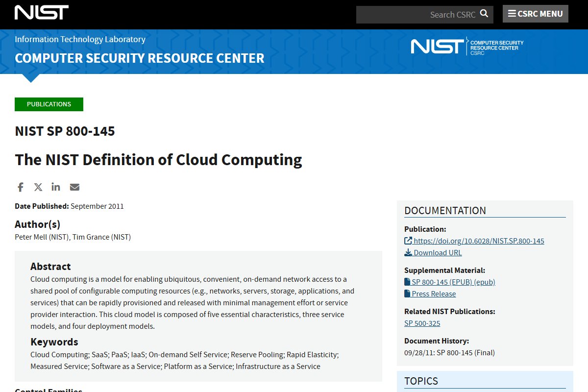Share this page on Facebook
The image size is (588, 392).
pos(21,187)
